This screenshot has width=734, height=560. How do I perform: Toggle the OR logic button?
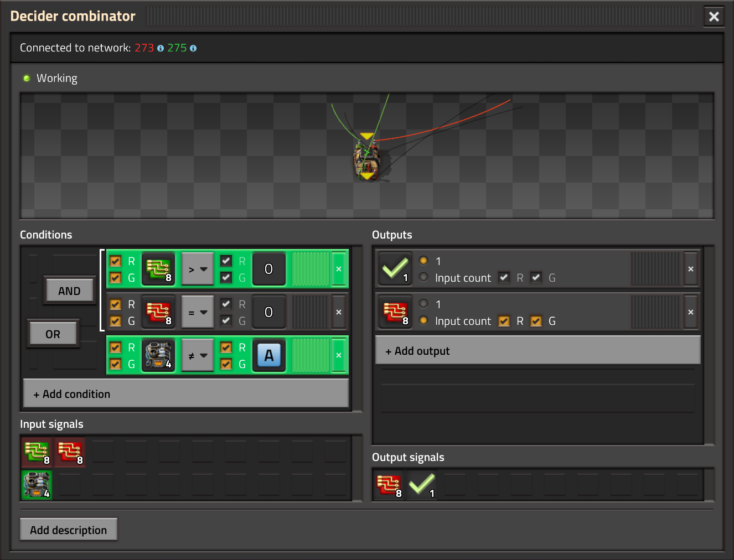tap(53, 334)
